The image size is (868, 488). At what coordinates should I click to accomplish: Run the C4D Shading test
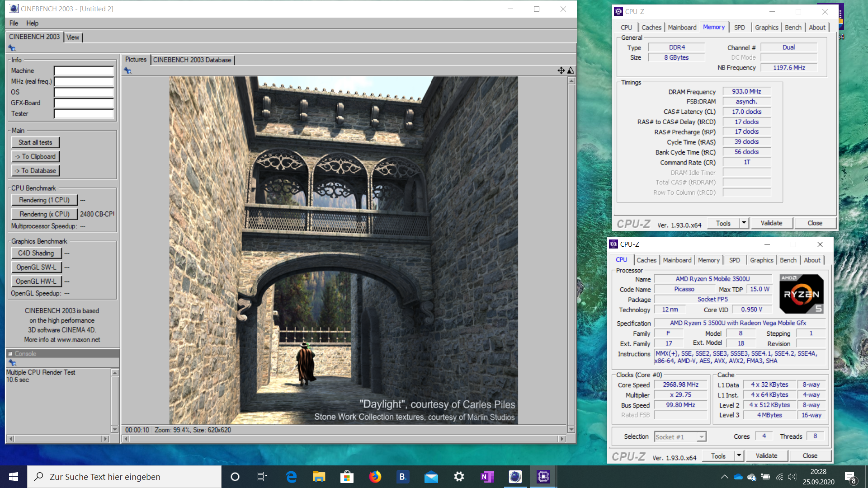[x=36, y=253]
